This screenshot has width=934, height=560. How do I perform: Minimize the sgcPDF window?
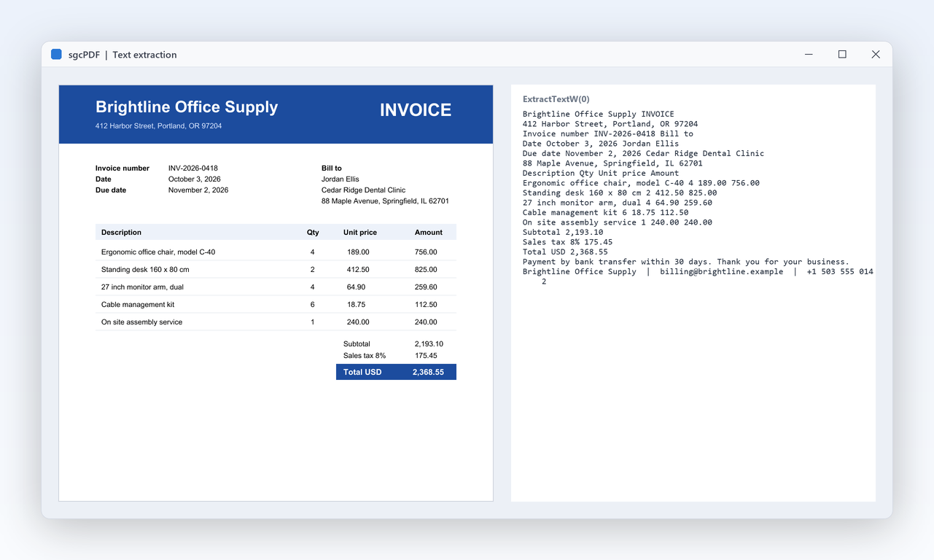(x=809, y=55)
